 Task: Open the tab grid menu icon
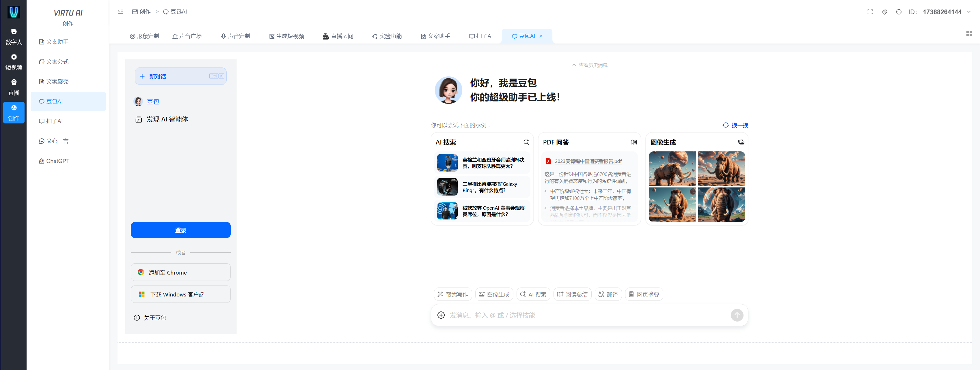click(969, 34)
